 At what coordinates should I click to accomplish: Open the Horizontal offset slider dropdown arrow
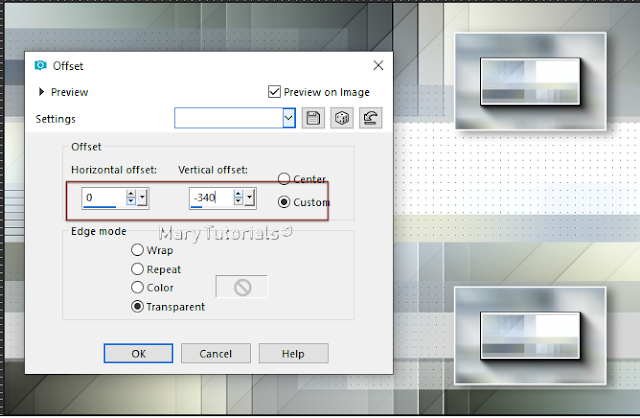point(143,198)
